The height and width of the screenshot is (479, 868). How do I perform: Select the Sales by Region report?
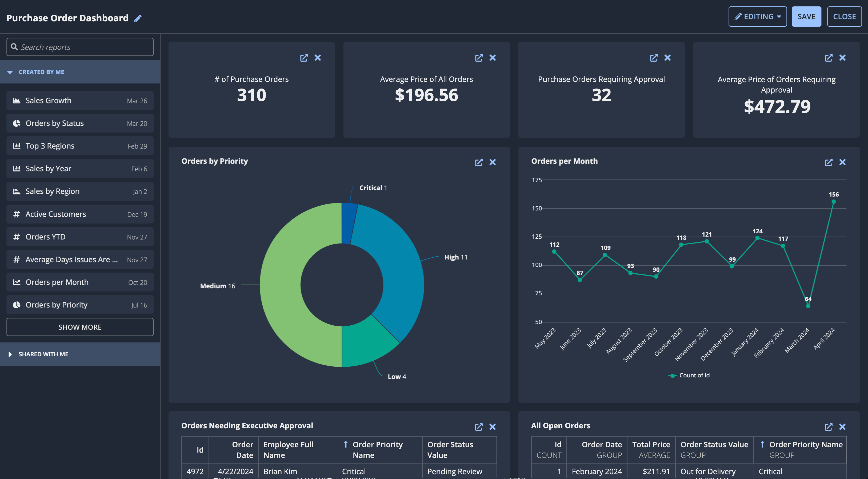80,191
